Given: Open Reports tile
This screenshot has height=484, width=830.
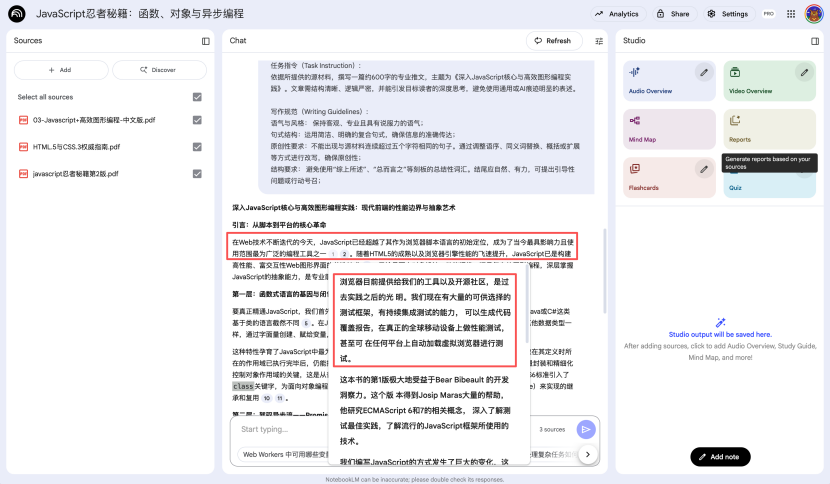Looking at the screenshot, I should click(770, 129).
